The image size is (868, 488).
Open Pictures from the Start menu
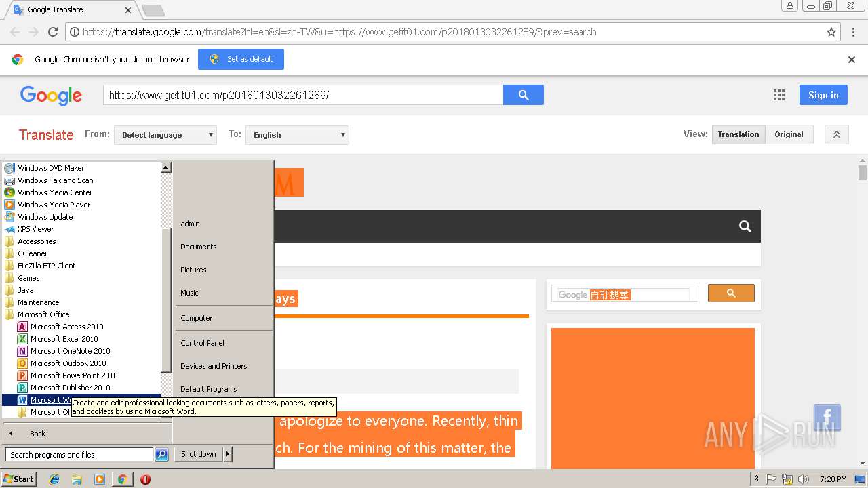193,270
